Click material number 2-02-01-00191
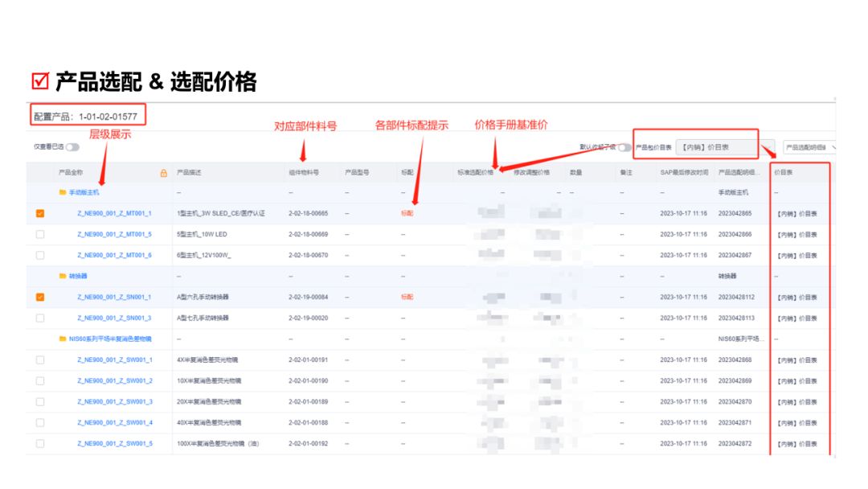 click(x=308, y=360)
